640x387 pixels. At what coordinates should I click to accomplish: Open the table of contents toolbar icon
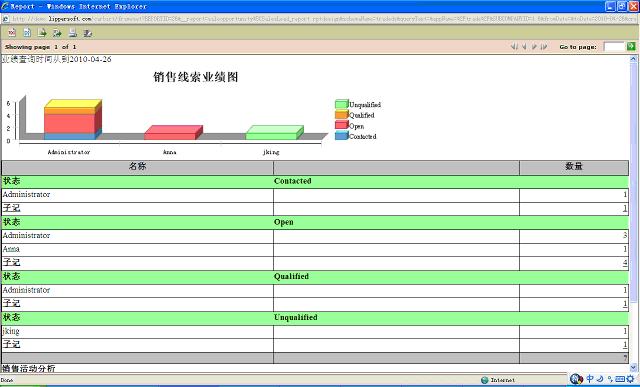[12, 33]
